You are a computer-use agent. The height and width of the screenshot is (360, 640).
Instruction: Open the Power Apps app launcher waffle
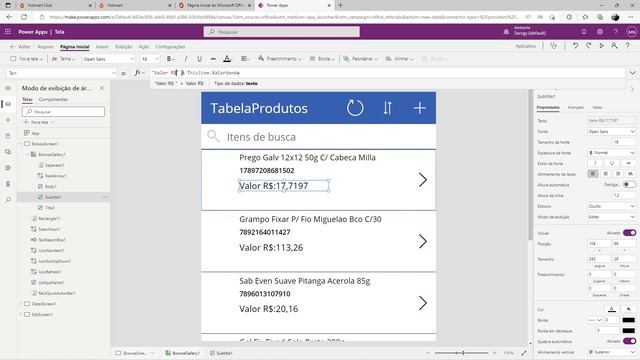pyautogui.click(x=8, y=32)
